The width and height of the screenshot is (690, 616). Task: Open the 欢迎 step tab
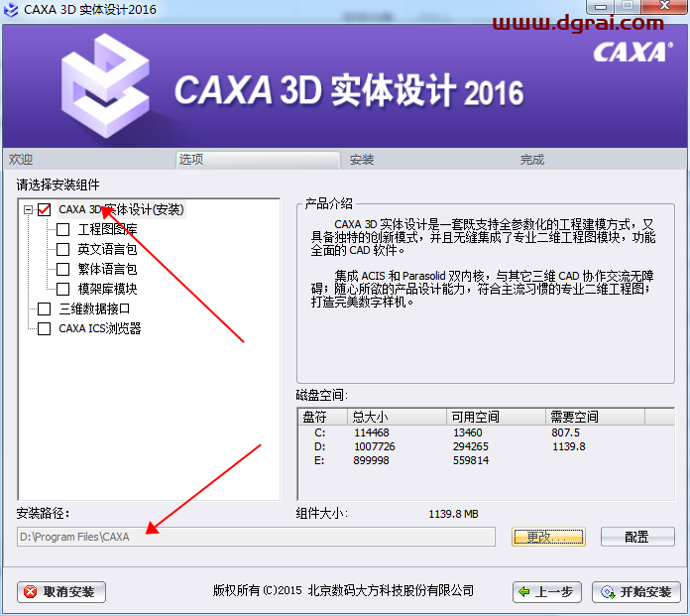coord(21,160)
